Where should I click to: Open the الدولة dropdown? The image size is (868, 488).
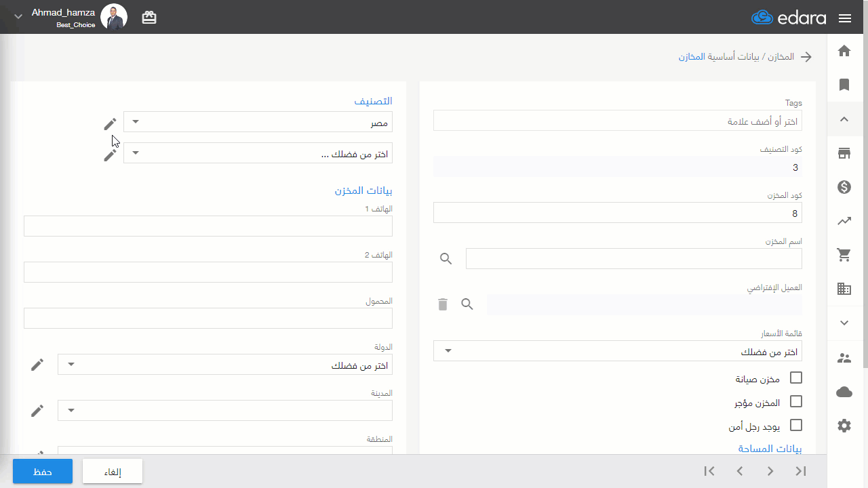225,365
